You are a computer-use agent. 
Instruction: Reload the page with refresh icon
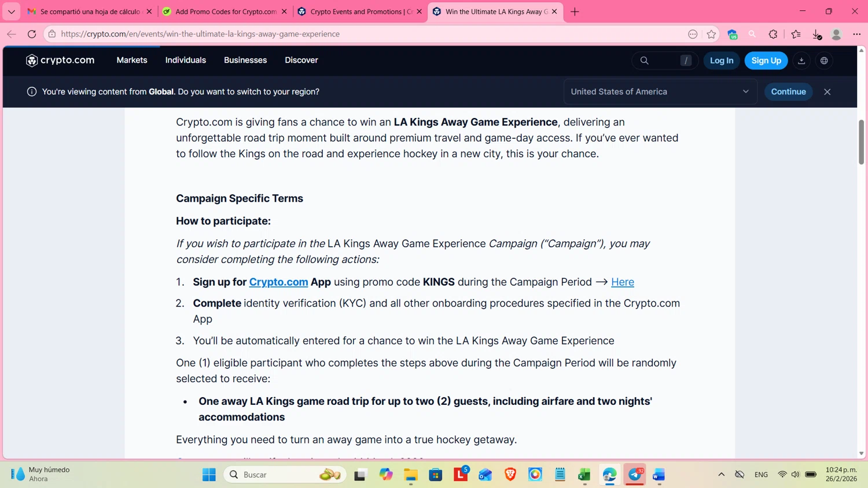32,34
